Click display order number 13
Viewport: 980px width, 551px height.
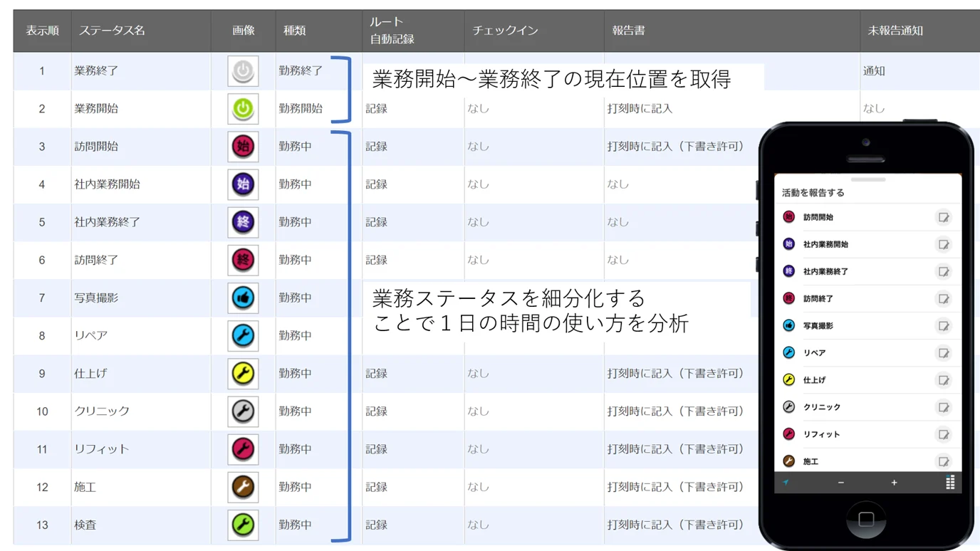tap(42, 525)
